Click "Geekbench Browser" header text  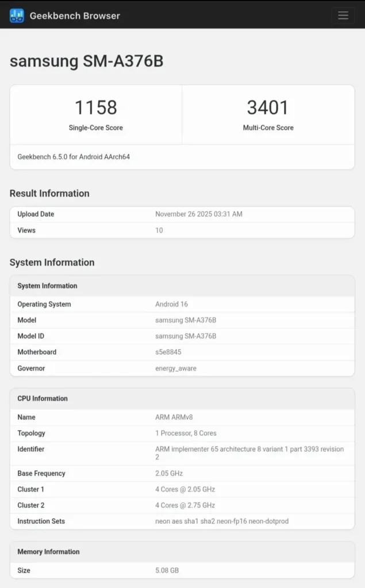pos(75,16)
